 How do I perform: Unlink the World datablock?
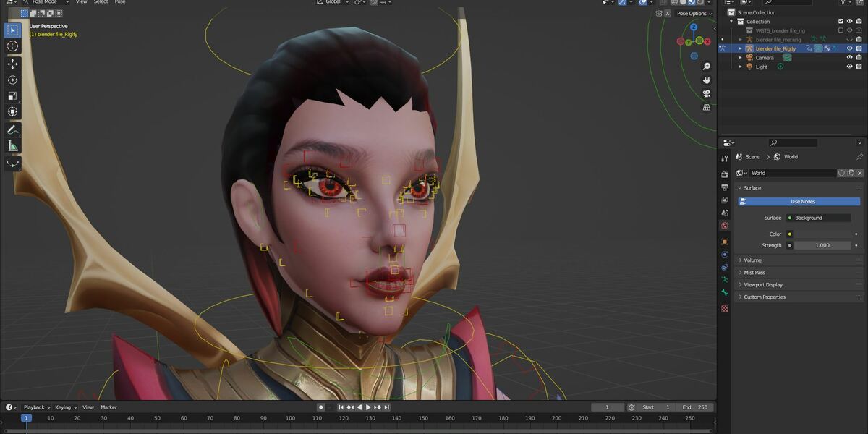point(859,173)
